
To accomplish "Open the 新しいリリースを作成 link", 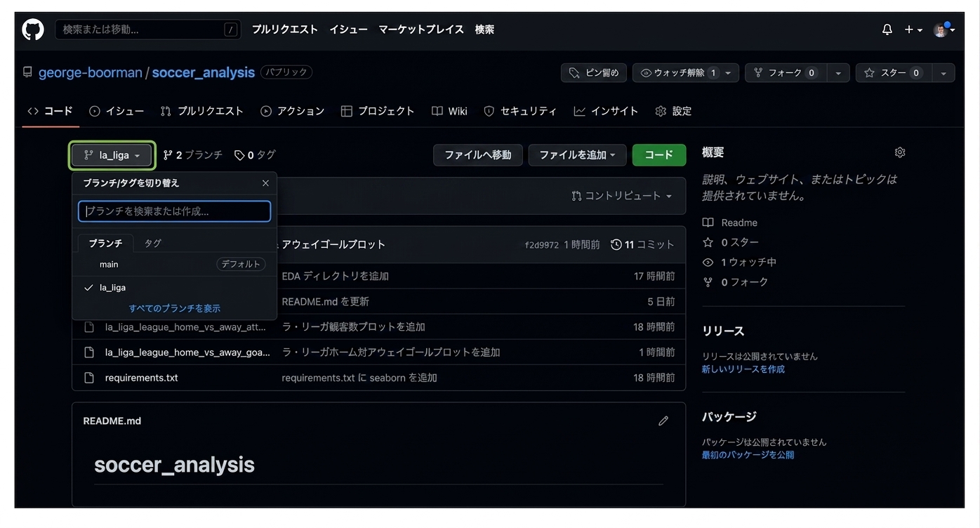I will (743, 369).
